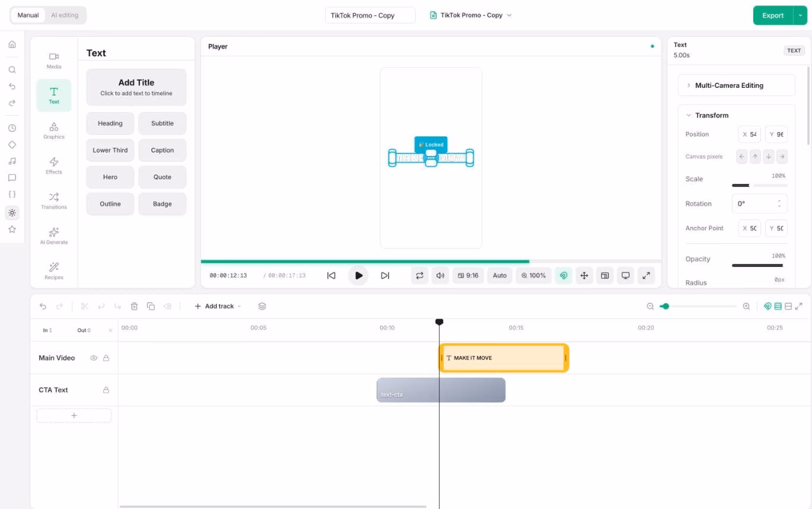Toggle lock on CTA Text track
This screenshot has width=812, height=509.
pos(106,390)
